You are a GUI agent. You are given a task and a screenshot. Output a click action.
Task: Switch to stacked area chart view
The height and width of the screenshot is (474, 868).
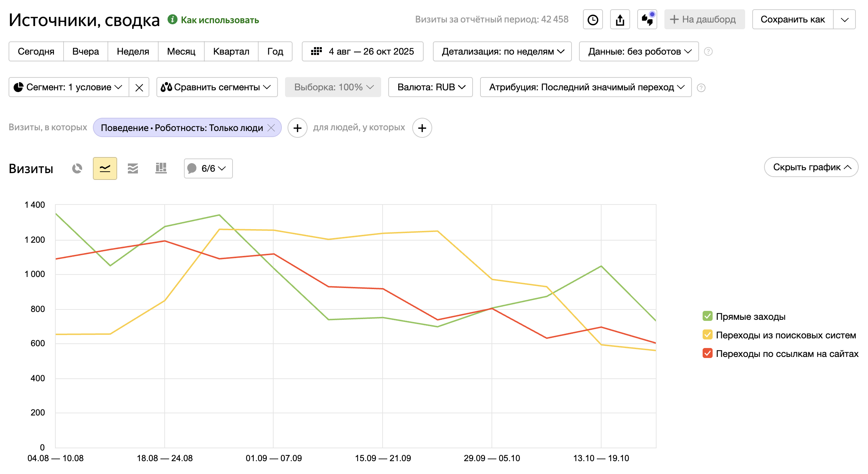(x=133, y=168)
